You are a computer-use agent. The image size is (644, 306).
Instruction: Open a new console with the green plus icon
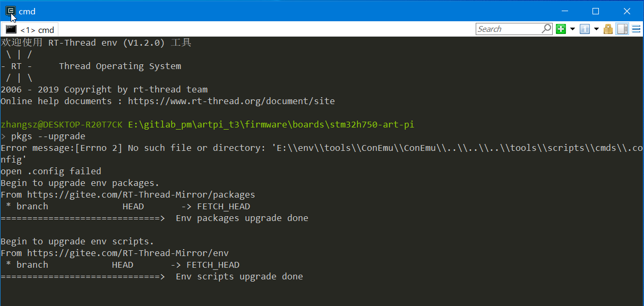(561, 29)
